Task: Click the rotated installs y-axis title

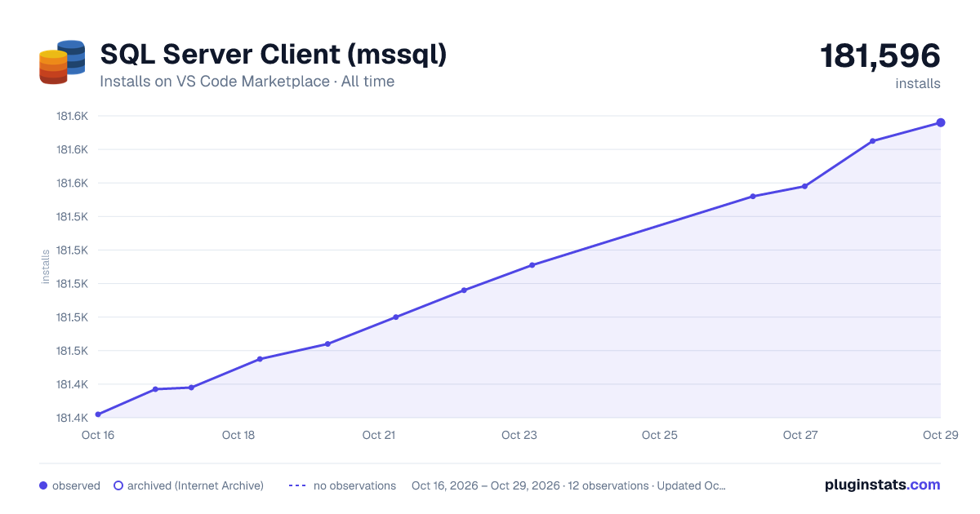Action: [46, 267]
